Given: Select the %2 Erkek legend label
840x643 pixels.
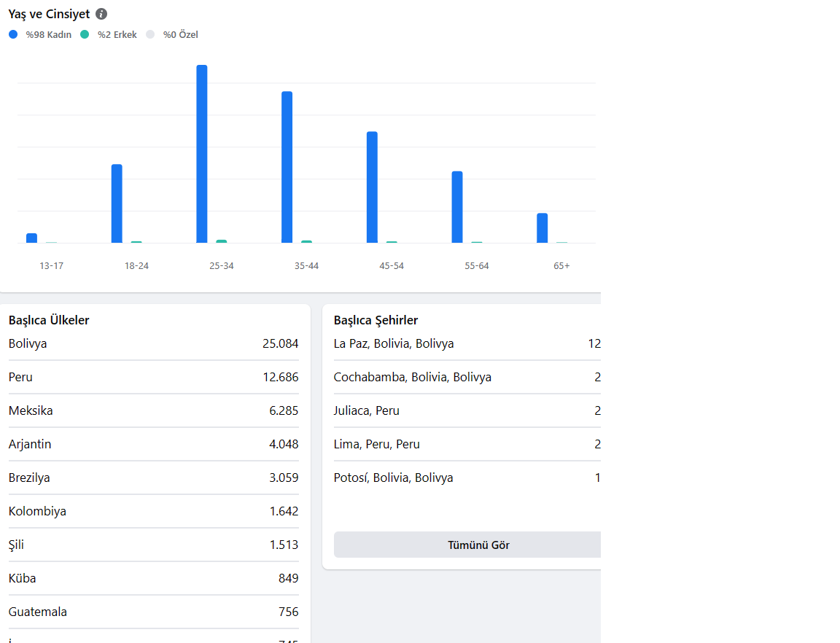Looking at the screenshot, I should tap(117, 34).
